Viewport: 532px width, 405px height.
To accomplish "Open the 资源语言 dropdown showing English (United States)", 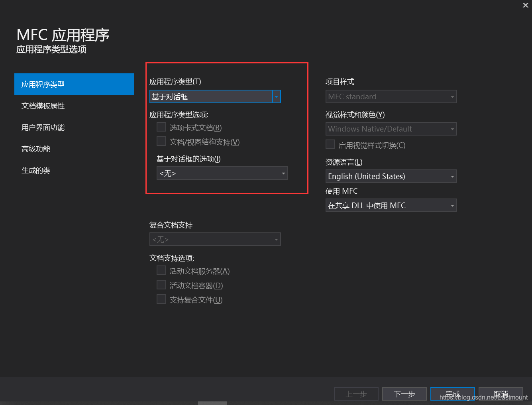I will point(391,176).
